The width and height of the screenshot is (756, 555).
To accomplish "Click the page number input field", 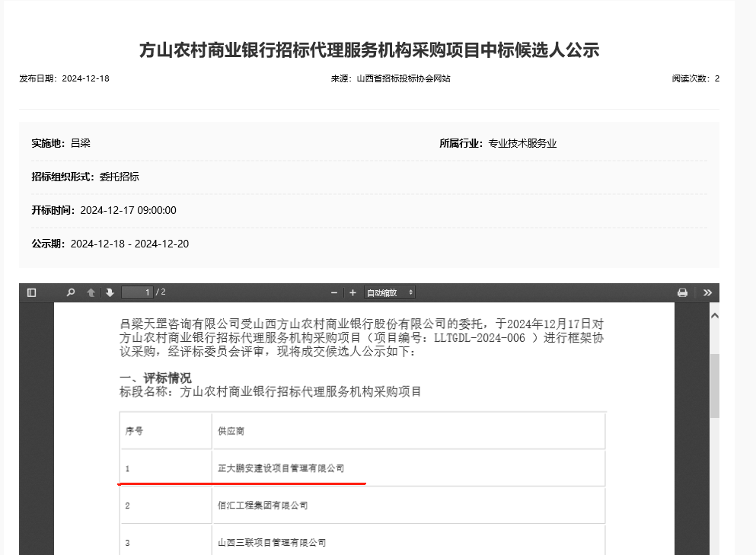I will (x=137, y=292).
